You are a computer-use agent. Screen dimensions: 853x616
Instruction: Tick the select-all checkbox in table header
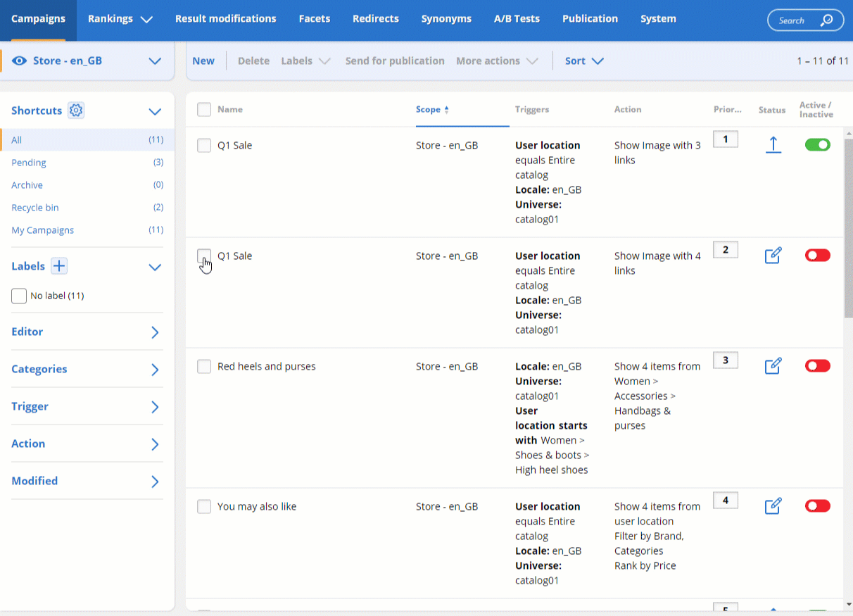click(x=204, y=110)
